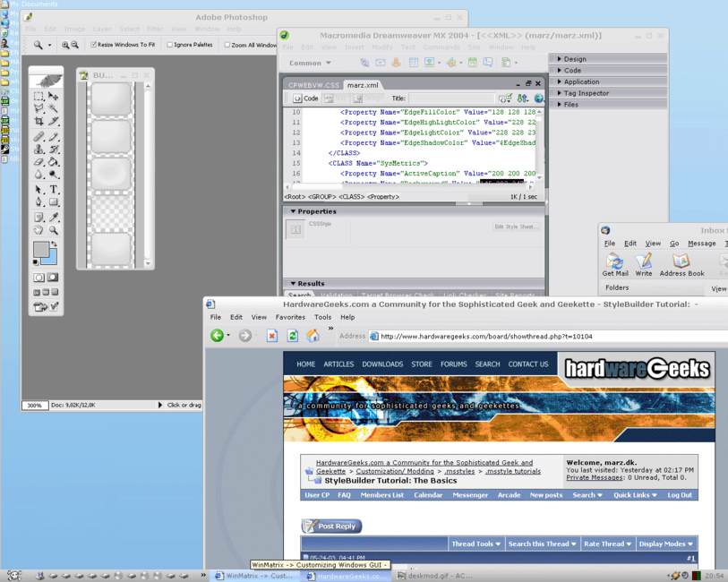Click the zoom-in magnifier in Photoshop options bar

coord(65,45)
